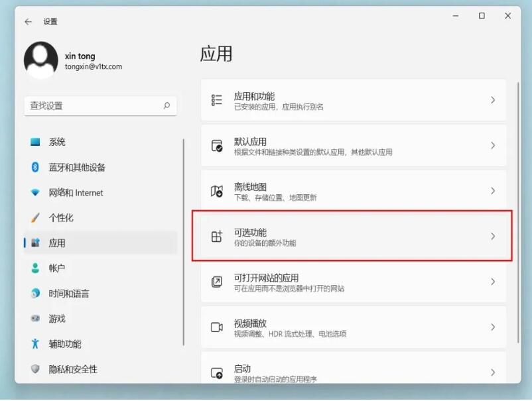Click the 启动 startup icon
The height and width of the screenshot is (401, 532).
[216, 372]
